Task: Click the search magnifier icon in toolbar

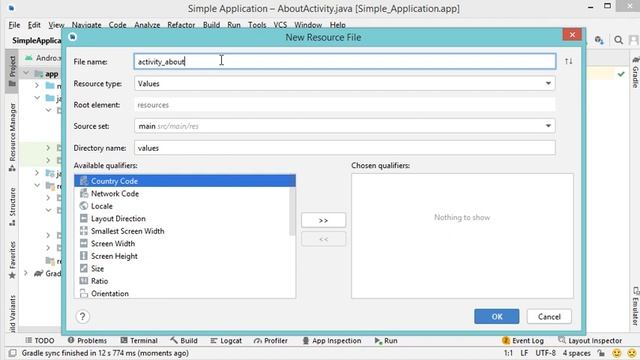Action: tap(618, 40)
